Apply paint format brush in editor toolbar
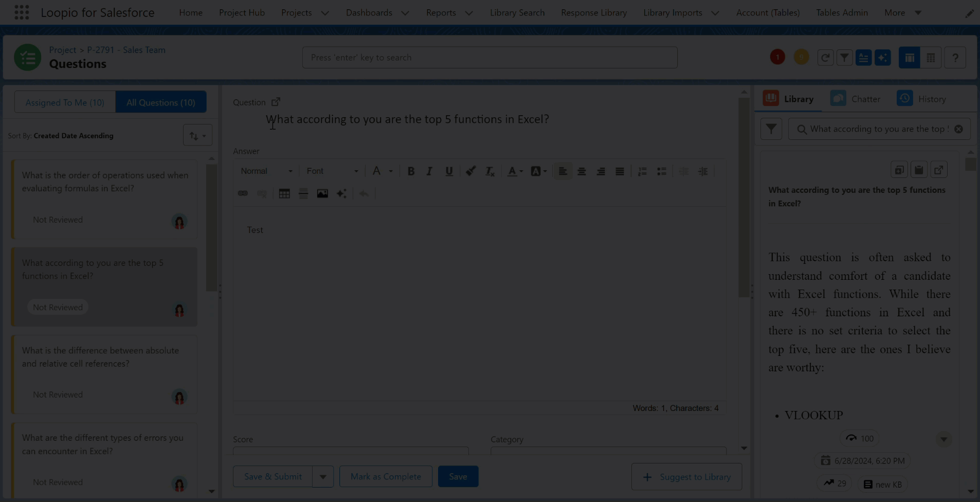Image resolution: width=980 pixels, height=502 pixels. pos(470,171)
